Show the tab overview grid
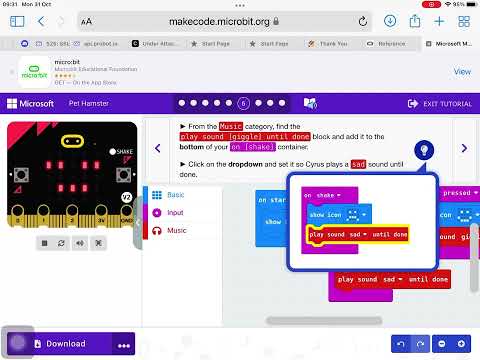Viewport: 480px width, 360px height. (464, 22)
